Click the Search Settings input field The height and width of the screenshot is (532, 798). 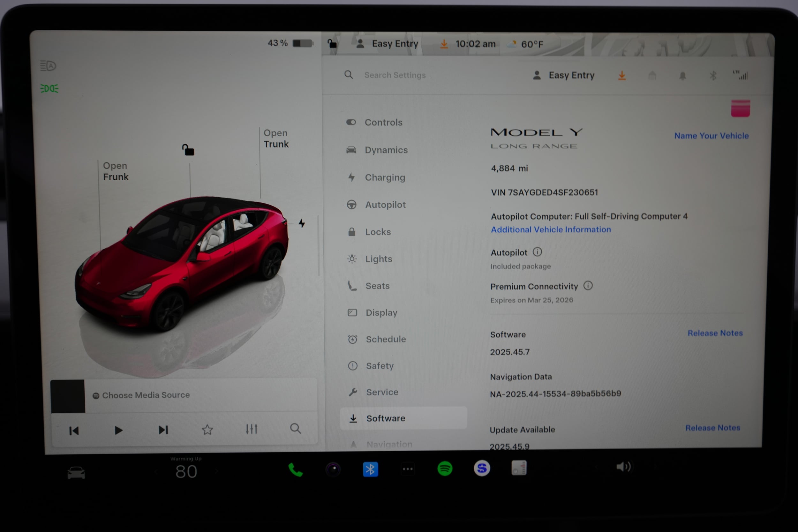395,75
